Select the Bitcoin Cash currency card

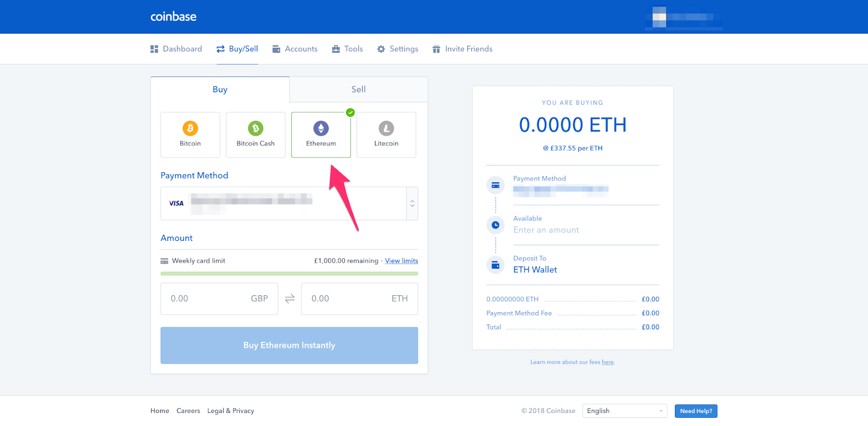pyautogui.click(x=256, y=135)
